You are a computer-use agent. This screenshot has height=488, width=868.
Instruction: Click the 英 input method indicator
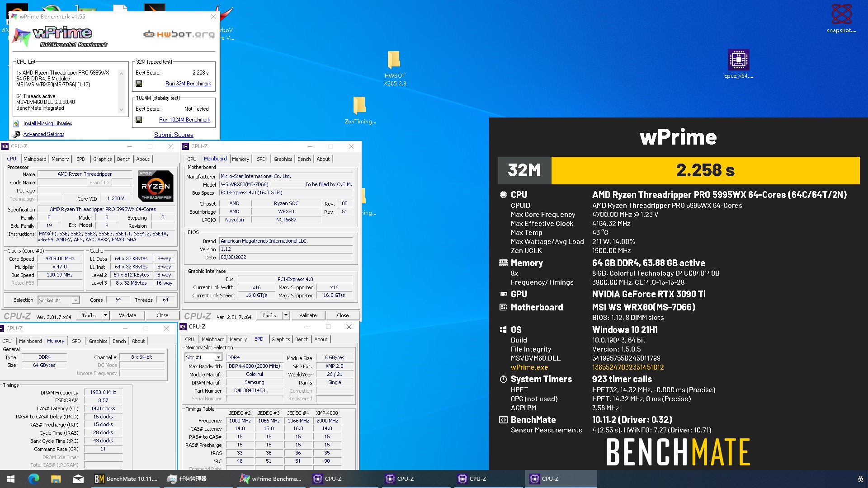(860, 479)
